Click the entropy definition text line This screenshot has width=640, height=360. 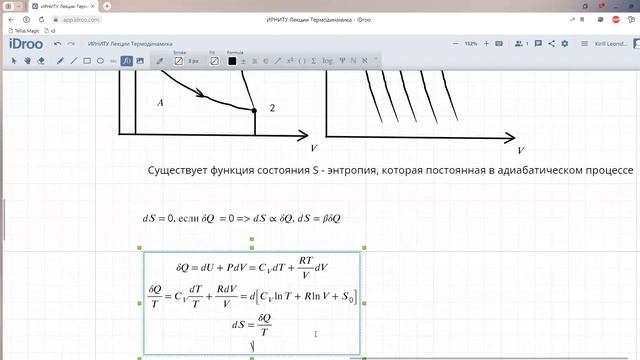[390, 170]
